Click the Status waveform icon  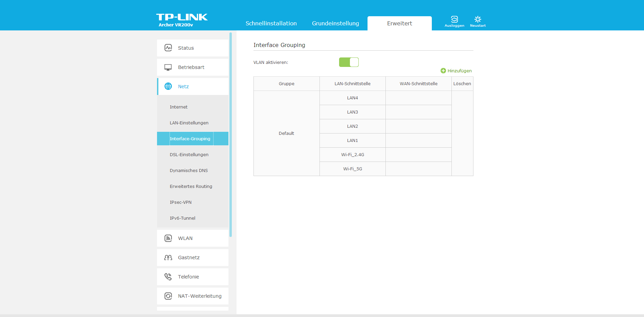click(x=168, y=48)
